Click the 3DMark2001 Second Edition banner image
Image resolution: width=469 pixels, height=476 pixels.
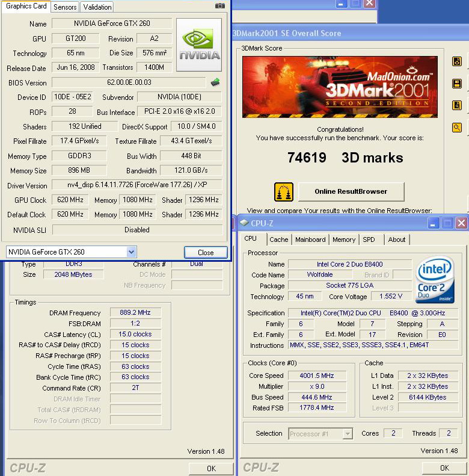[x=340, y=87]
